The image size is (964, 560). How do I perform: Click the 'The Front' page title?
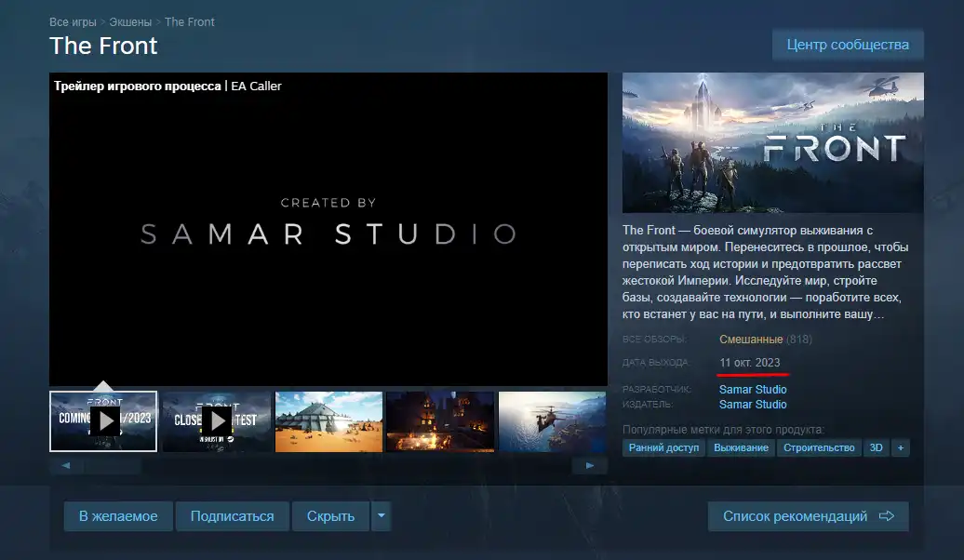(103, 47)
